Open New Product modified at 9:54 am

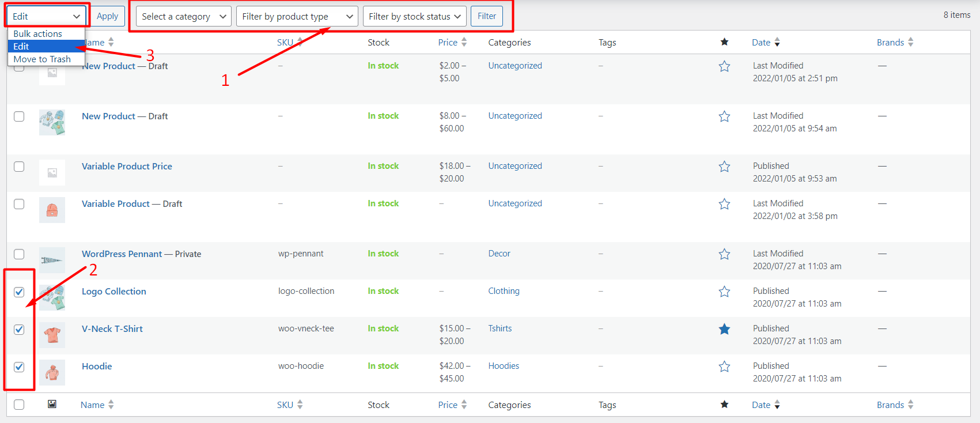tap(108, 116)
